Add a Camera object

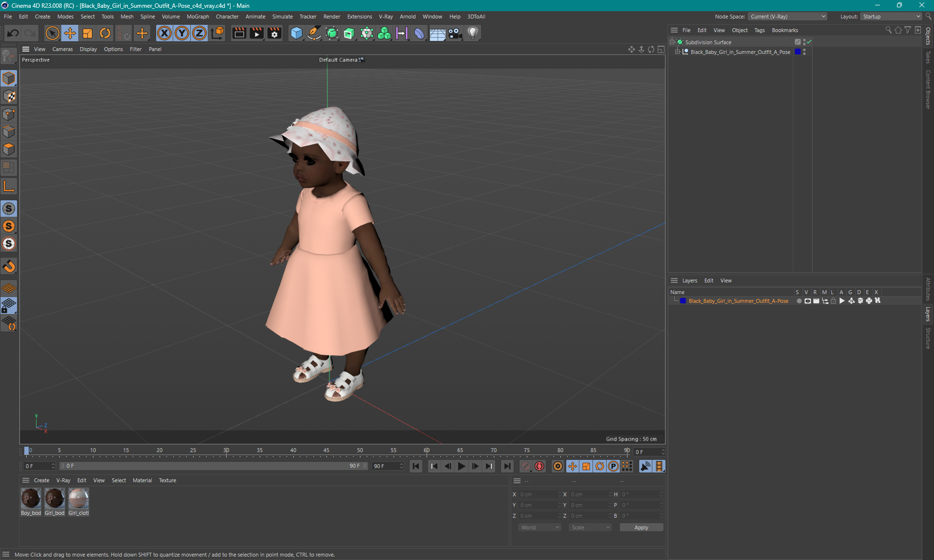[x=455, y=33]
